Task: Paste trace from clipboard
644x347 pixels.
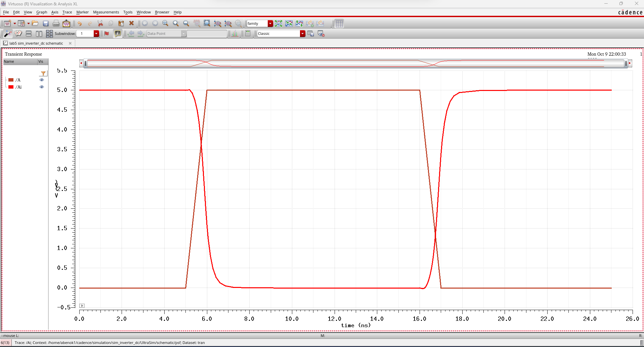Action: click(x=121, y=23)
